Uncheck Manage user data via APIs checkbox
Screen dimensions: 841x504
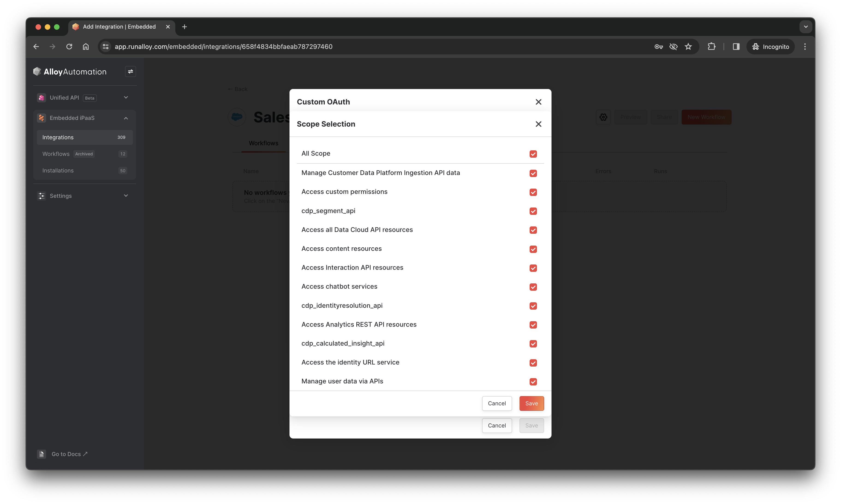(x=533, y=382)
